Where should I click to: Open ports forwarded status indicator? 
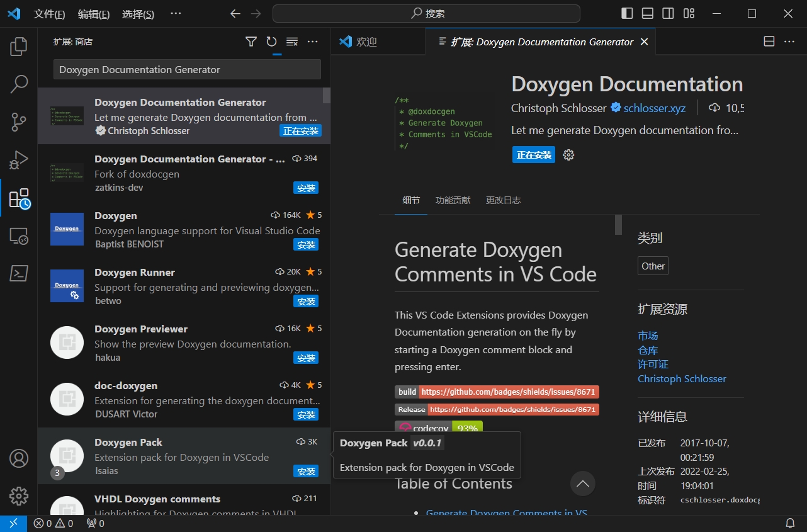95,523
